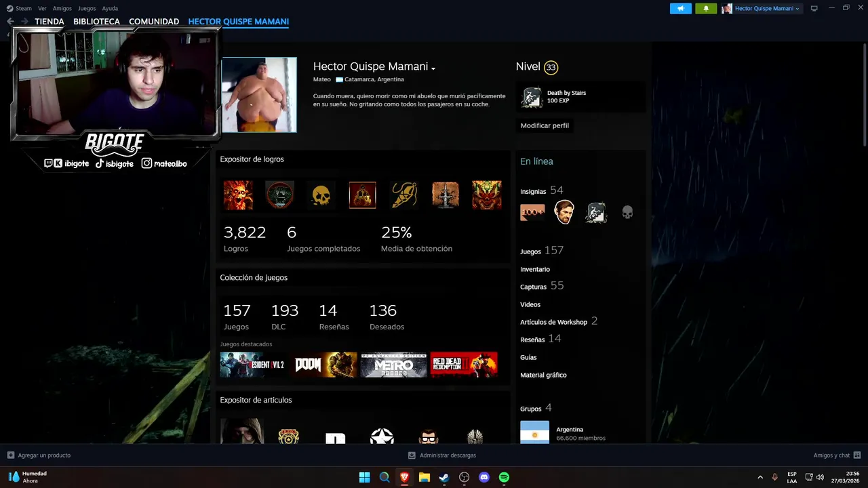The image size is (868, 488).
Task: Open the Grupos 4 link
Action: [x=536, y=408]
